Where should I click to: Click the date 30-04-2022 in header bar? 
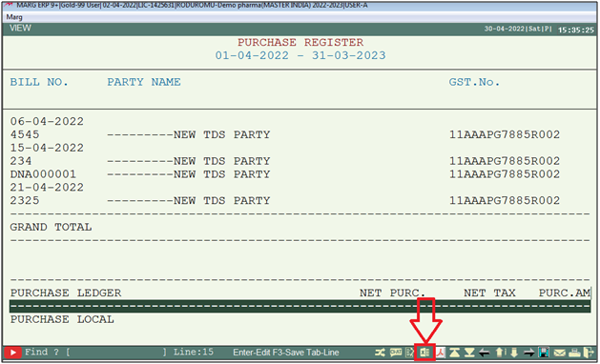tap(505, 29)
